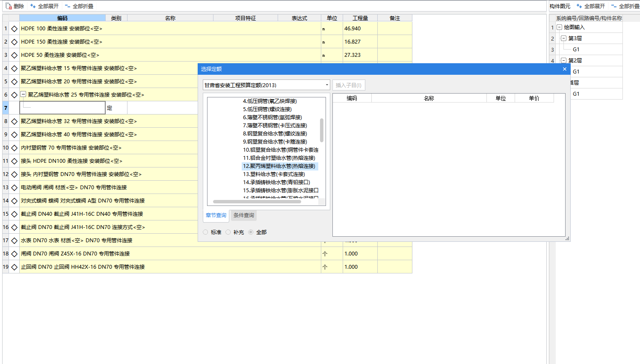This screenshot has height=364, width=640.
Task: Click the quantity 16.827 cell
Action: click(360, 42)
